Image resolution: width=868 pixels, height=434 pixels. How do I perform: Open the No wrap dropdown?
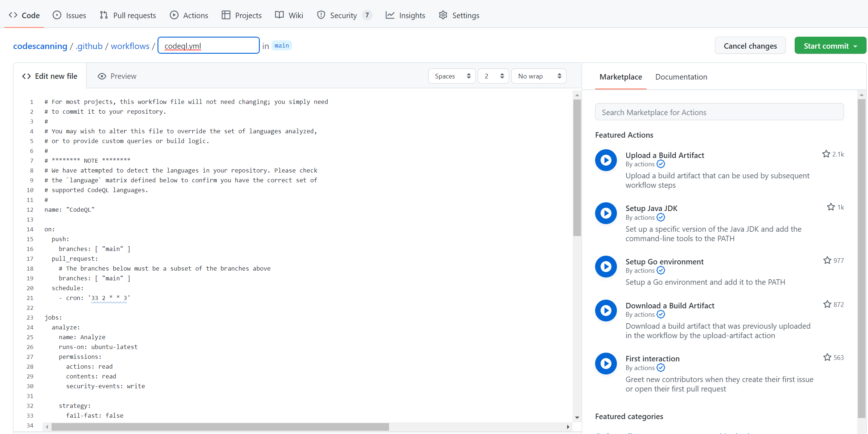(x=539, y=76)
